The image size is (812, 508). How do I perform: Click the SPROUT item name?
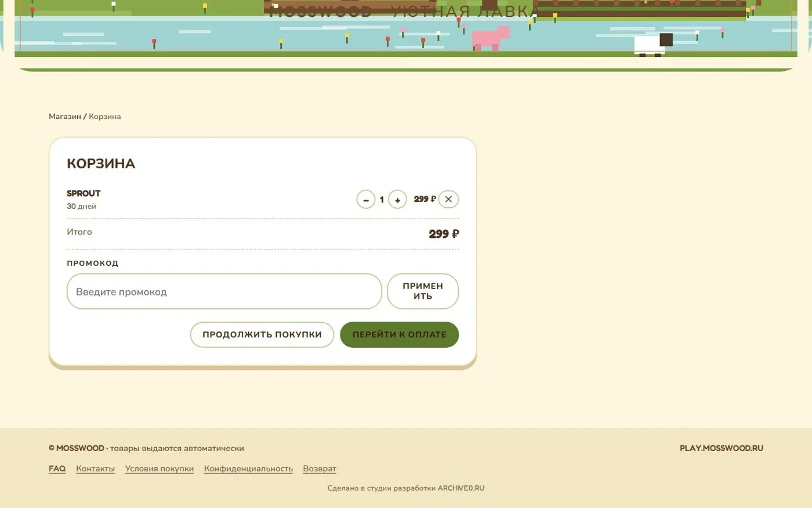[84, 193]
